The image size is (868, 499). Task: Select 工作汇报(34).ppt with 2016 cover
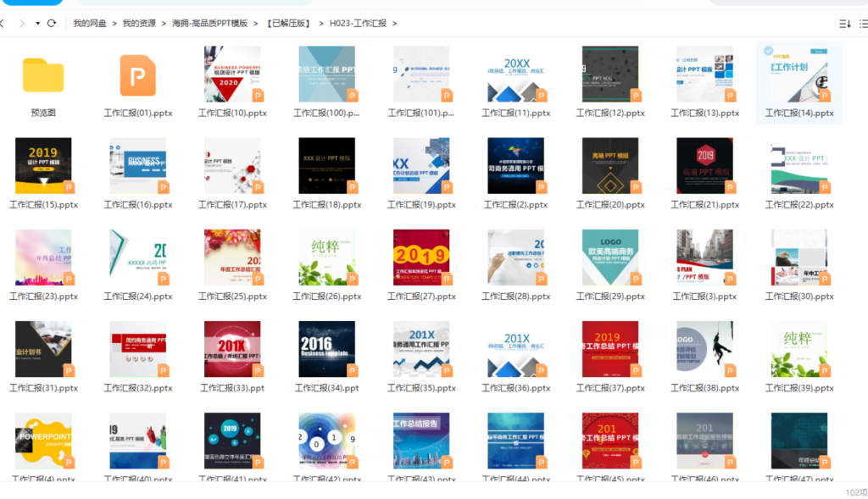click(x=326, y=349)
